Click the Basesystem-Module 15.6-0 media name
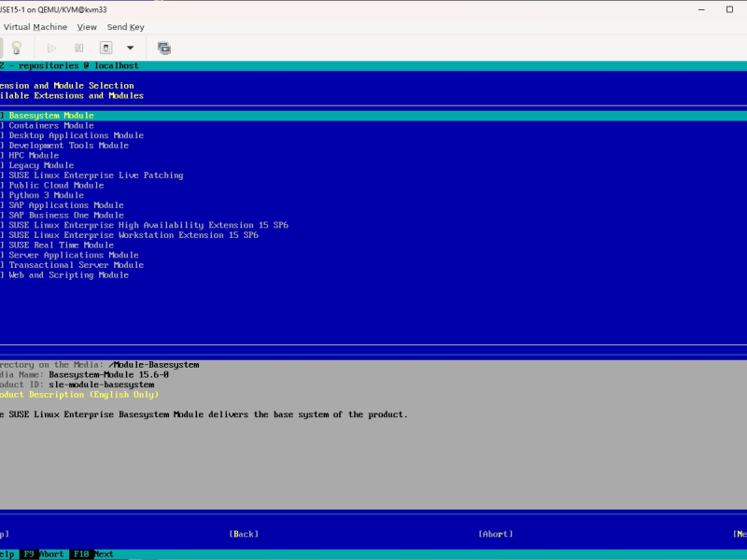This screenshot has height=560, width=747. pyautogui.click(x=108, y=375)
